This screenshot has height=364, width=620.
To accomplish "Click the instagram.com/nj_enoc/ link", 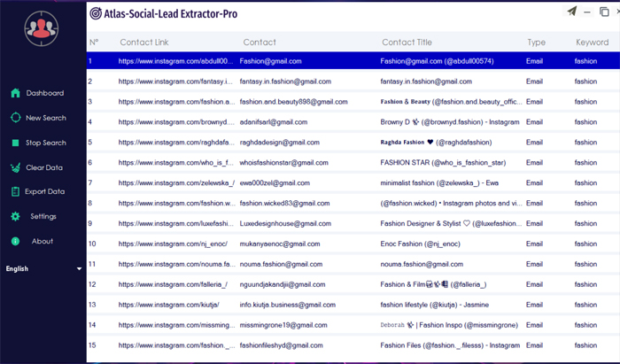I will click(x=173, y=244).
